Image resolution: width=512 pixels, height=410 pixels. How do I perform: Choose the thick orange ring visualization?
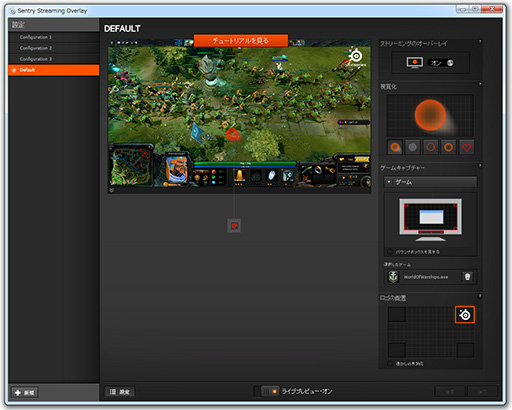tap(449, 147)
